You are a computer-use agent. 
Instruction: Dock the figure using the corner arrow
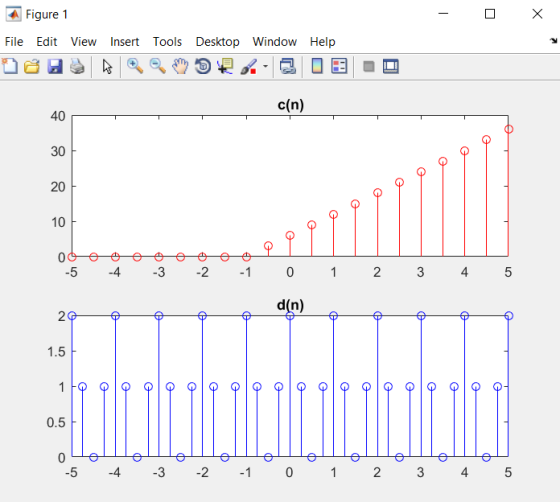(554, 41)
